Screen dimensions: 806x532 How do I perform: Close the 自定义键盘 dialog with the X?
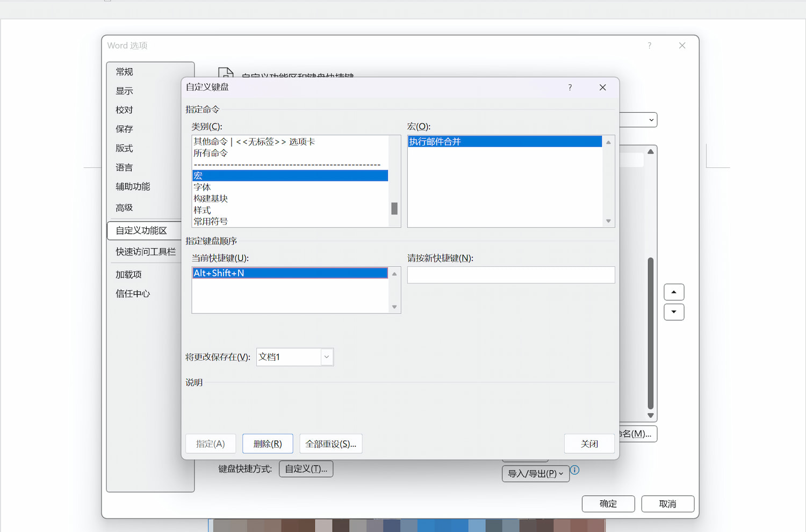[602, 88]
